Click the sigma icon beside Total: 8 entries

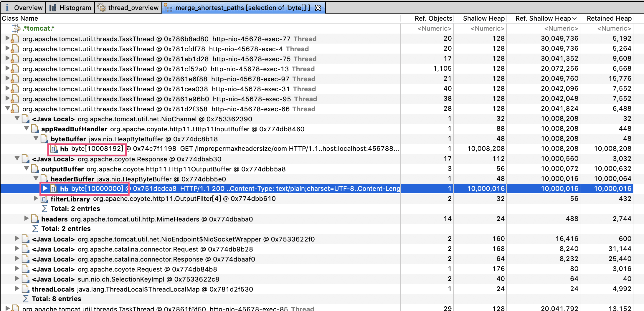(26, 299)
